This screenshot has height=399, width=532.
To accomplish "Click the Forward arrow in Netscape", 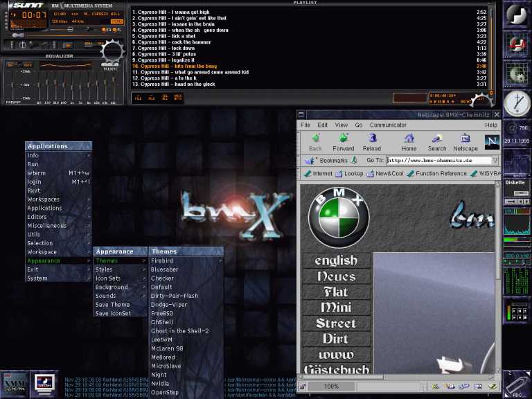I will 344,142.
